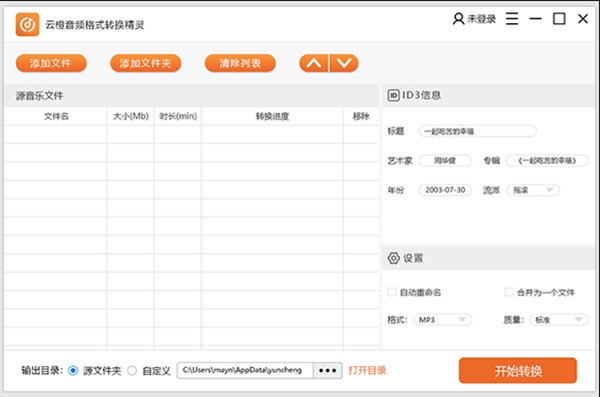This screenshot has width=600, height=397.
Task: Click the ID3 信息 panel icon
Action: [x=393, y=95]
